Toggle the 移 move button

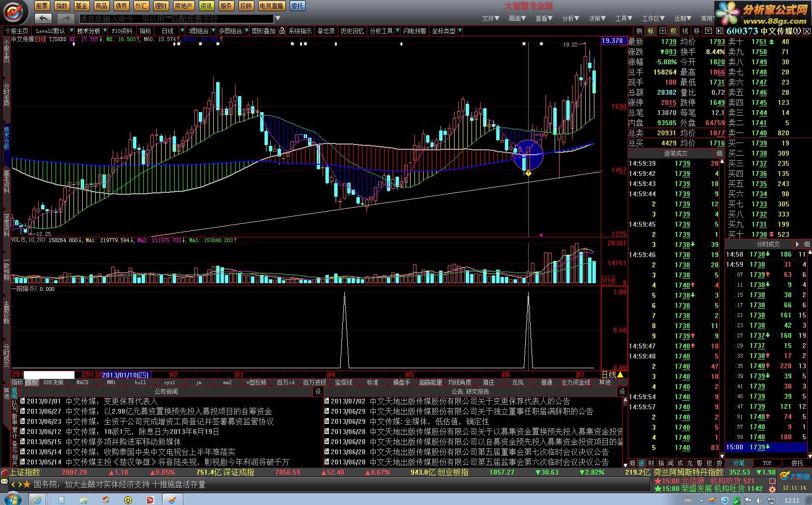pyautogui.click(x=697, y=31)
